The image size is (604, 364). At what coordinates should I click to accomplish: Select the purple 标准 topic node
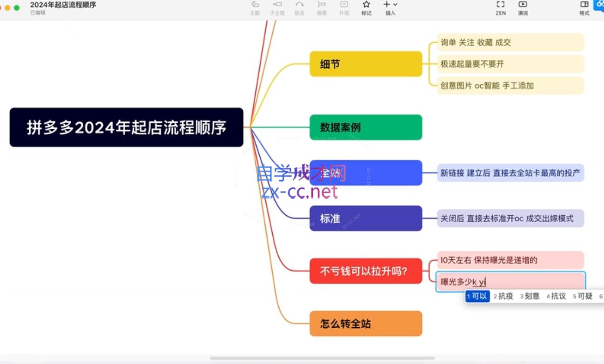pyautogui.click(x=366, y=218)
